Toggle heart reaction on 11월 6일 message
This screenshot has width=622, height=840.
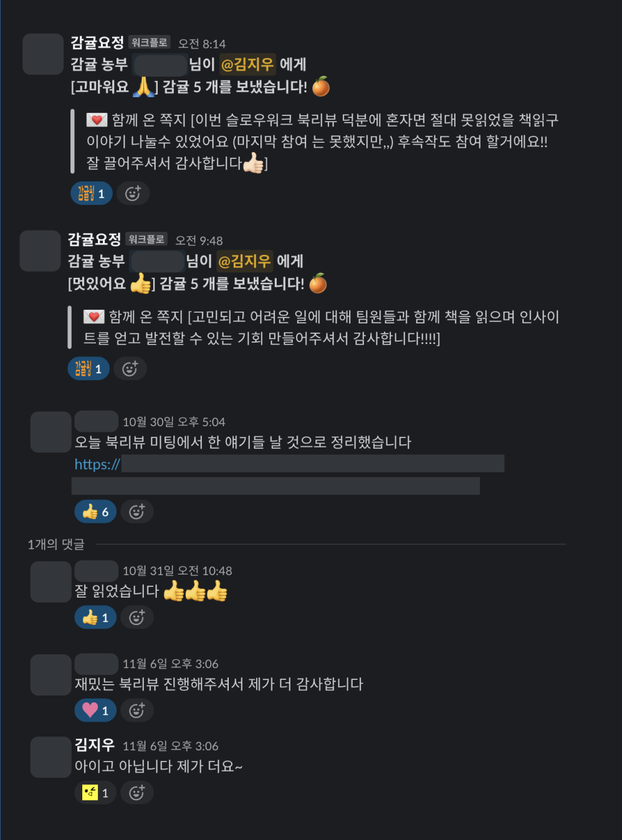click(95, 710)
